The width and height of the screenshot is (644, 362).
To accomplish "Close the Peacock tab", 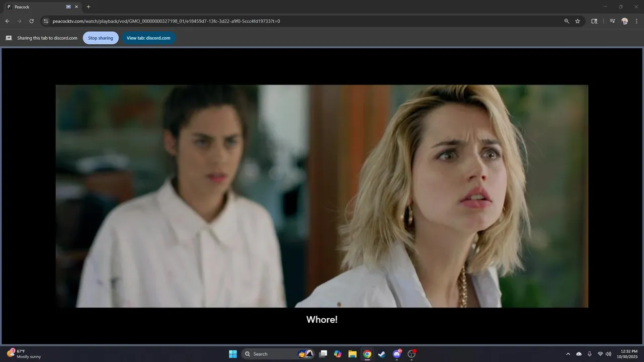I will pyautogui.click(x=76, y=7).
